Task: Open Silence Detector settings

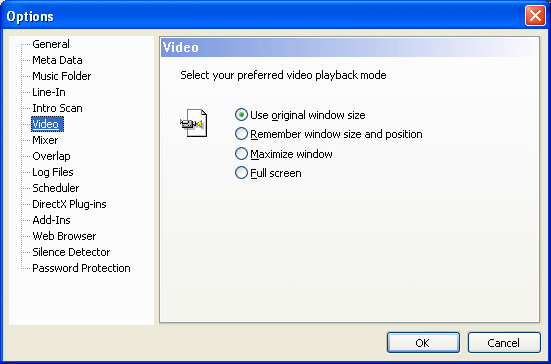Action: click(71, 252)
